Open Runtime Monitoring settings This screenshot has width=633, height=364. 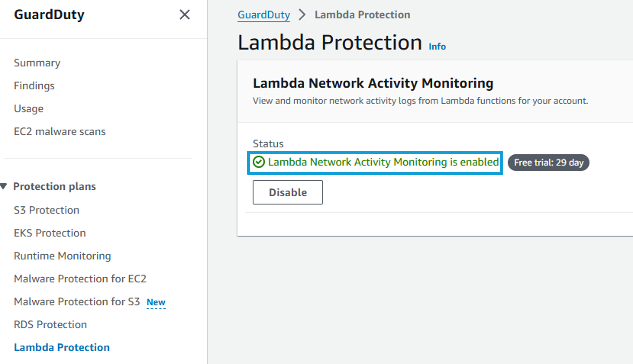62,256
